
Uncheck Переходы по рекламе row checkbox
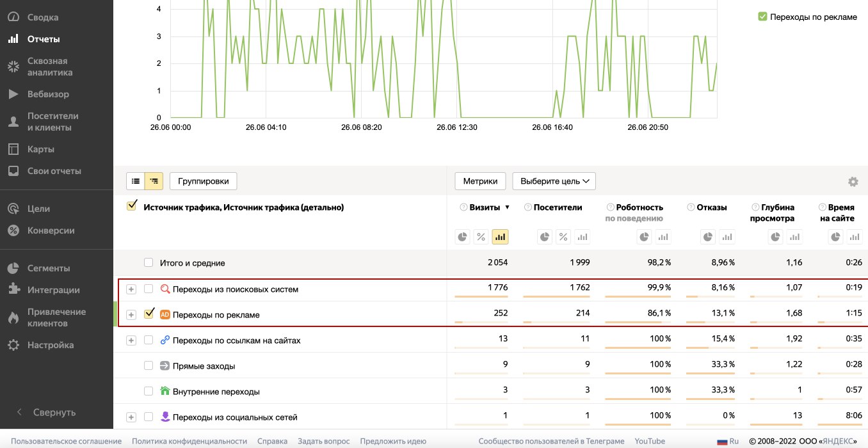[x=149, y=314]
